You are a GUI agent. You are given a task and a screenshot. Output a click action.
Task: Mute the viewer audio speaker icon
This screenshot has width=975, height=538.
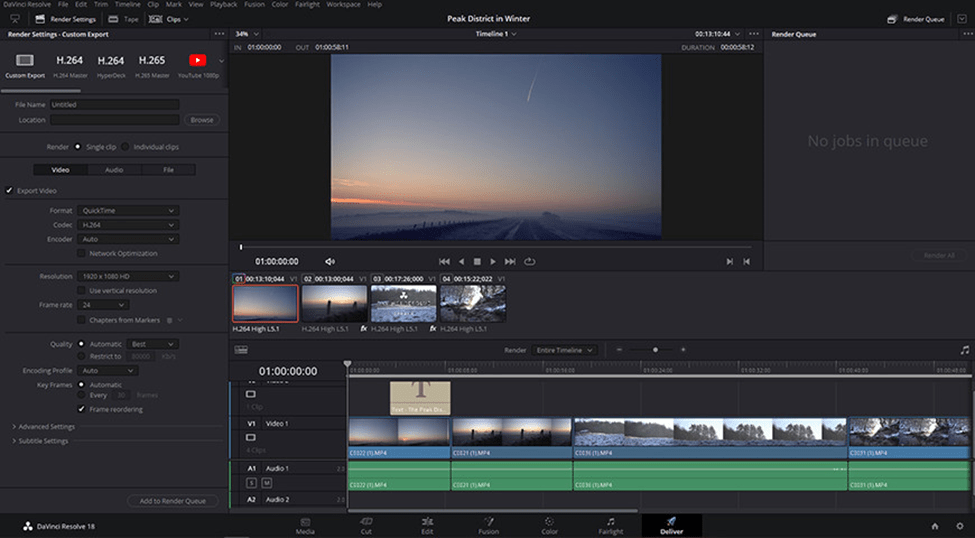330,262
